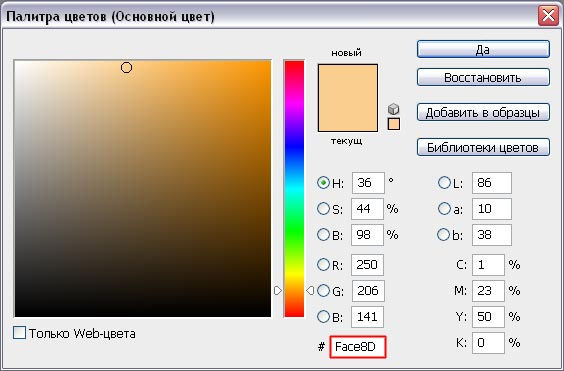Select the R red radio button
The width and height of the screenshot is (564, 371).
coord(323,264)
